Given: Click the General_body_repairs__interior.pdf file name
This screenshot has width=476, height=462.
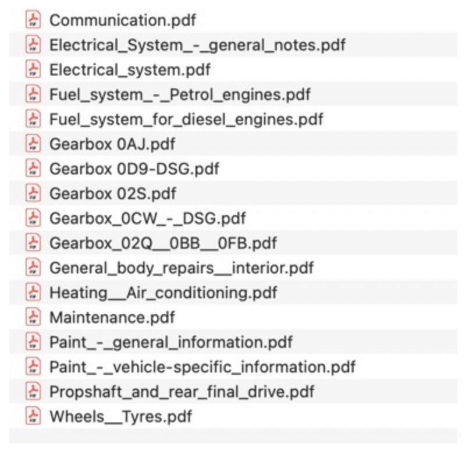Looking at the screenshot, I should pyautogui.click(x=182, y=268).
